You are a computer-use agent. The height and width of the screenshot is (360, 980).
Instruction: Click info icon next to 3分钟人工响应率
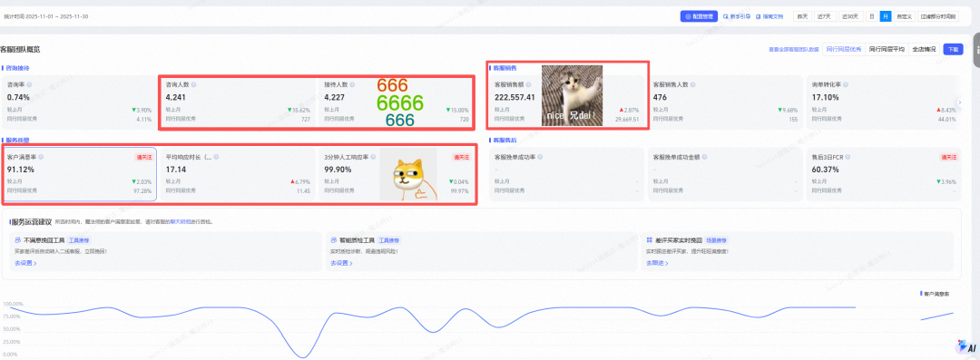tap(372, 158)
